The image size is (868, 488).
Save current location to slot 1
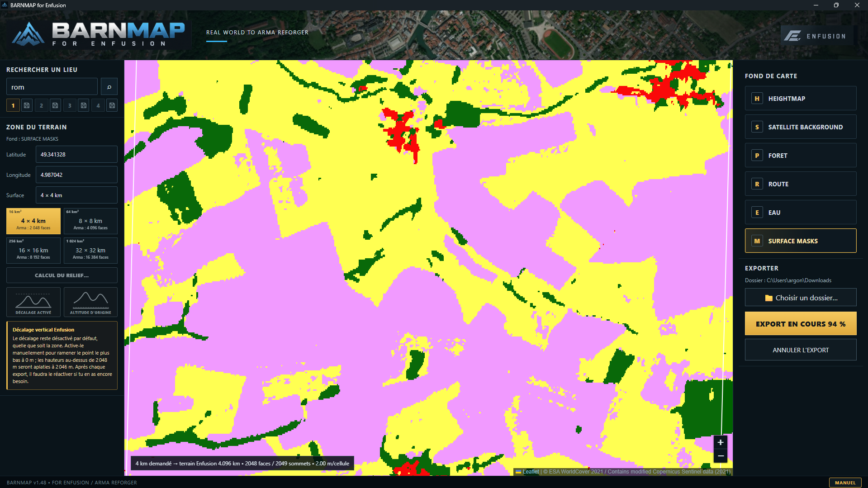(27, 105)
